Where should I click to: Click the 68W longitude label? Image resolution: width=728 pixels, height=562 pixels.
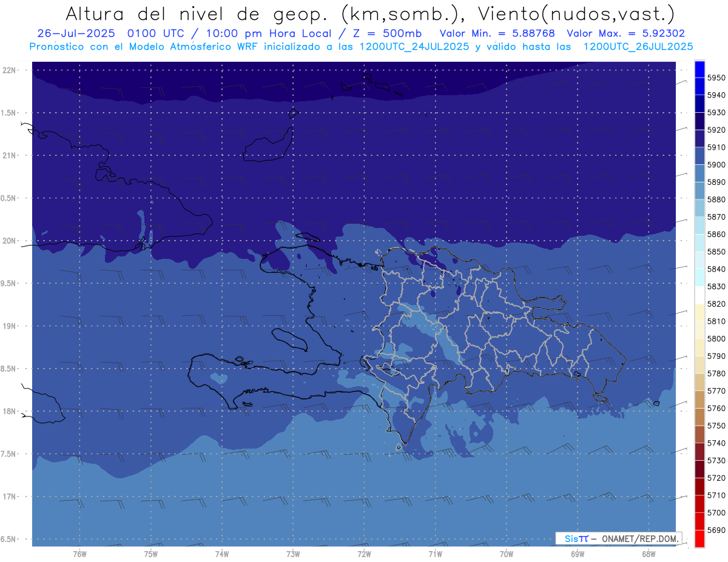click(x=648, y=554)
